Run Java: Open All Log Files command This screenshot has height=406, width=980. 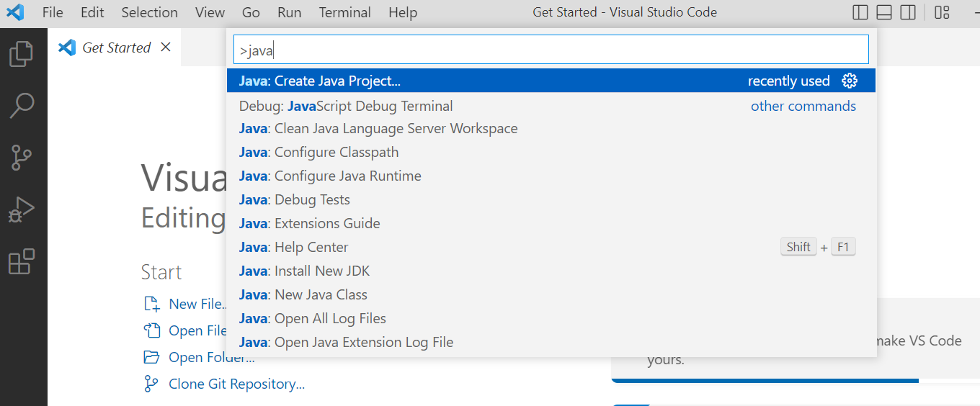[x=551, y=318]
